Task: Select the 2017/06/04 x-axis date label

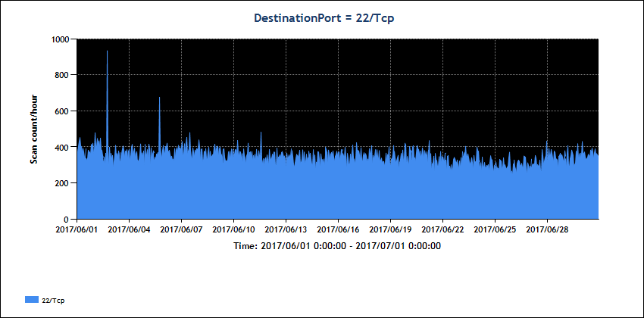Action: click(130, 229)
